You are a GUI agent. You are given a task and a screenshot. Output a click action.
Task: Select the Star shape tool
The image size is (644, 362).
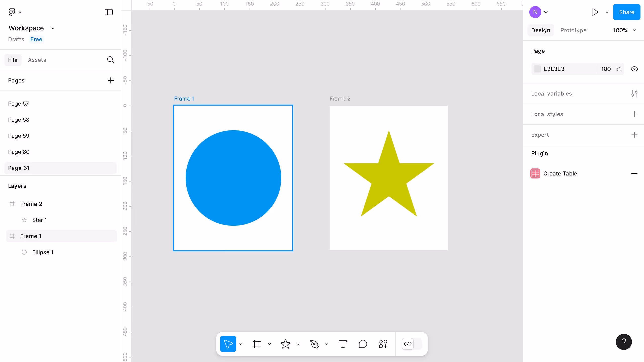285,344
